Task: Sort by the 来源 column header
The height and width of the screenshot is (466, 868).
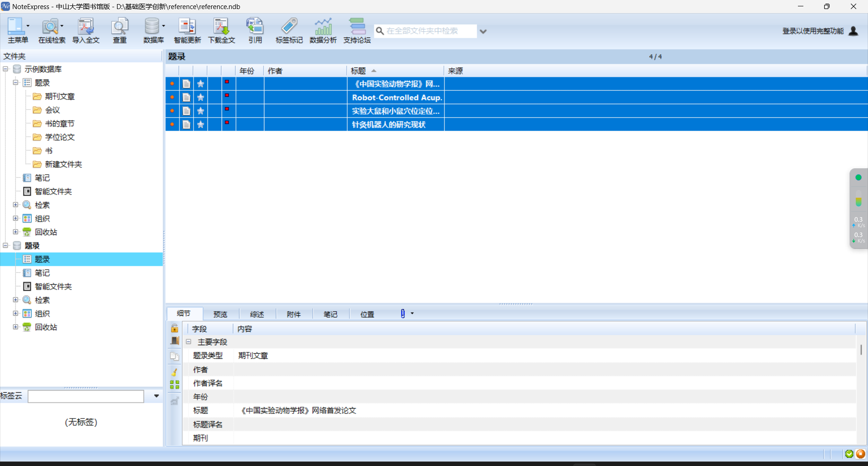Action: 656,71
